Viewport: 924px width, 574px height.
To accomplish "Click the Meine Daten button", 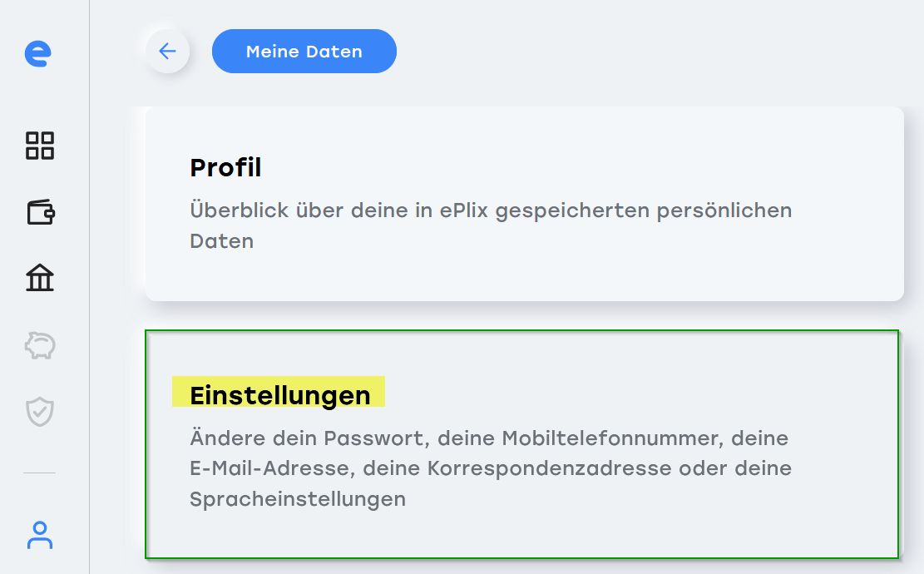I will click(x=304, y=52).
